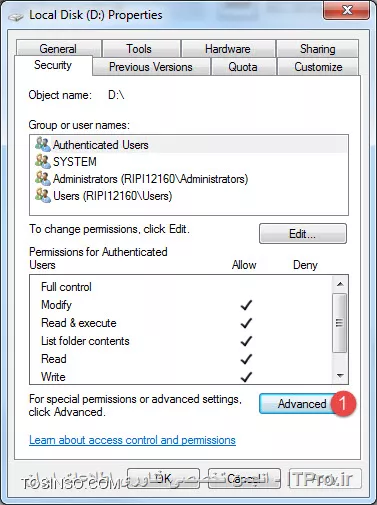Close the Properties dialog
377x505 pixels.
tap(346, 11)
